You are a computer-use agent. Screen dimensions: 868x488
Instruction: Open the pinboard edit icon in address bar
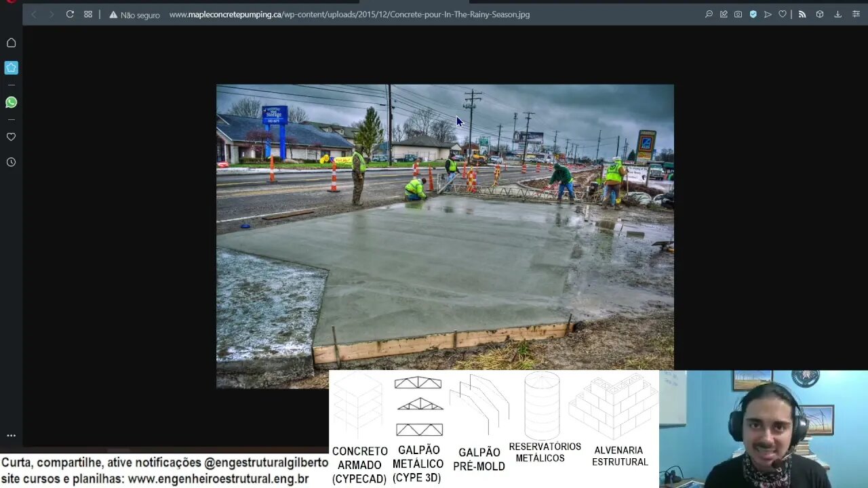tap(724, 14)
